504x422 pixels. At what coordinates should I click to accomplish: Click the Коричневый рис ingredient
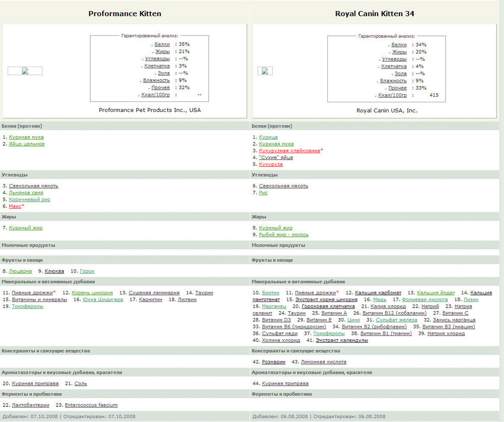point(30,200)
